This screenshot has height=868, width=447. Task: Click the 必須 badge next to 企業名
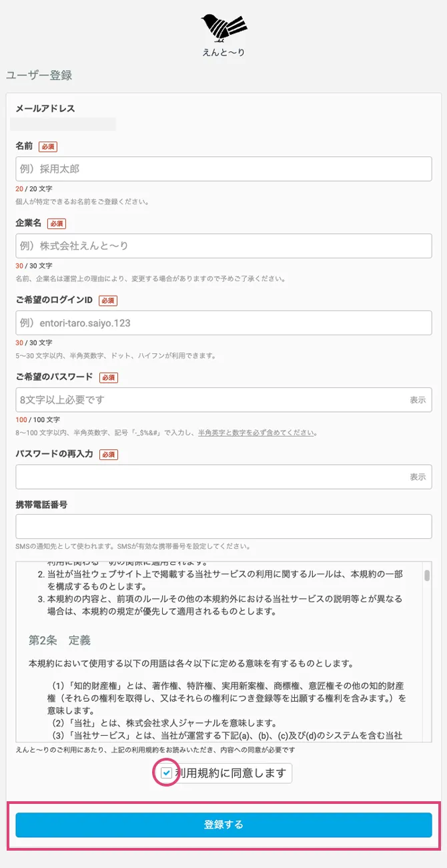57,224
